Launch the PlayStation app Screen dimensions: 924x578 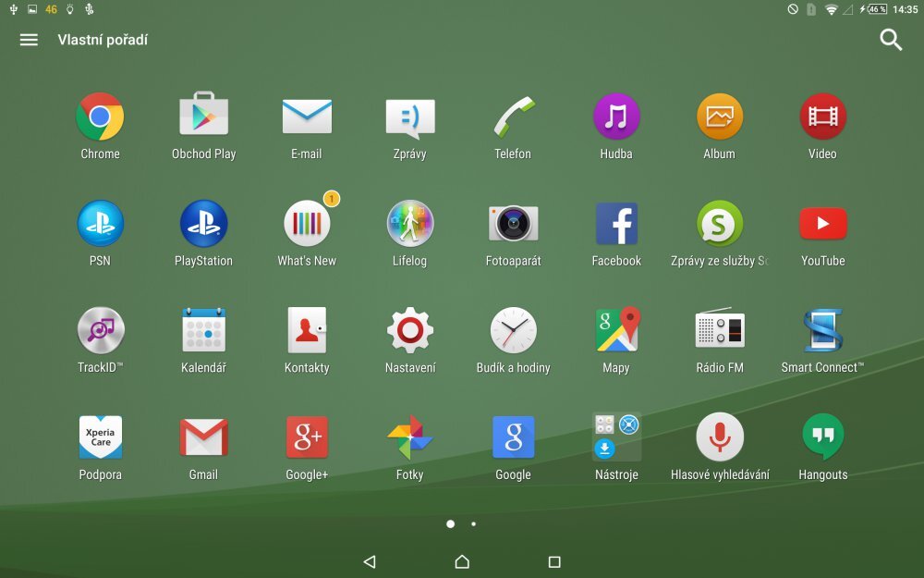point(204,224)
